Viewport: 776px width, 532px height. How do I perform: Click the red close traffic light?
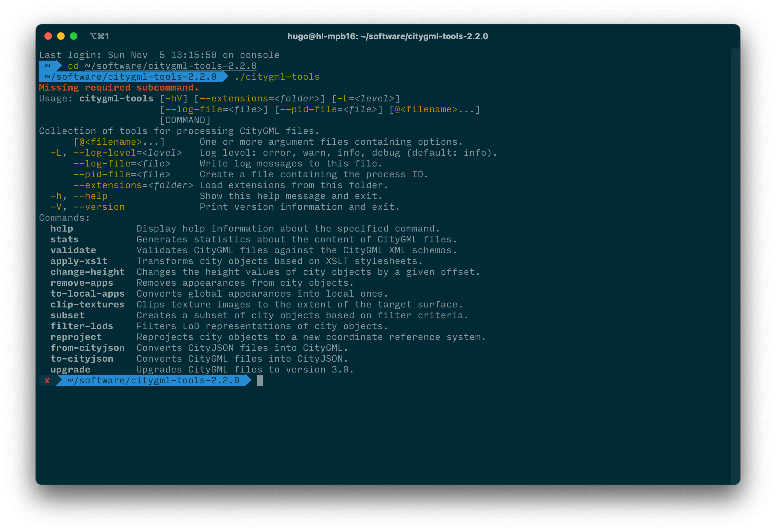49,36
